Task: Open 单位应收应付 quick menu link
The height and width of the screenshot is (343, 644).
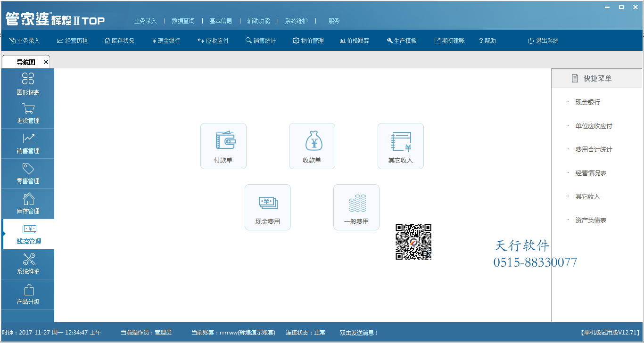Action: click(594, 126)
